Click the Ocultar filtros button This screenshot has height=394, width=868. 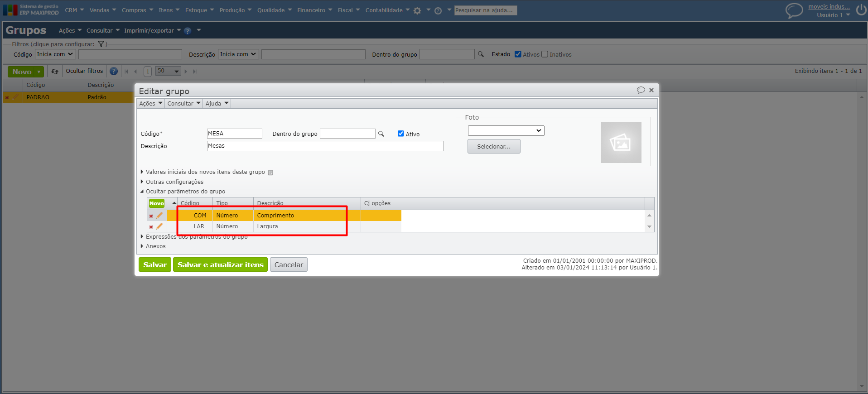(84, 71)
